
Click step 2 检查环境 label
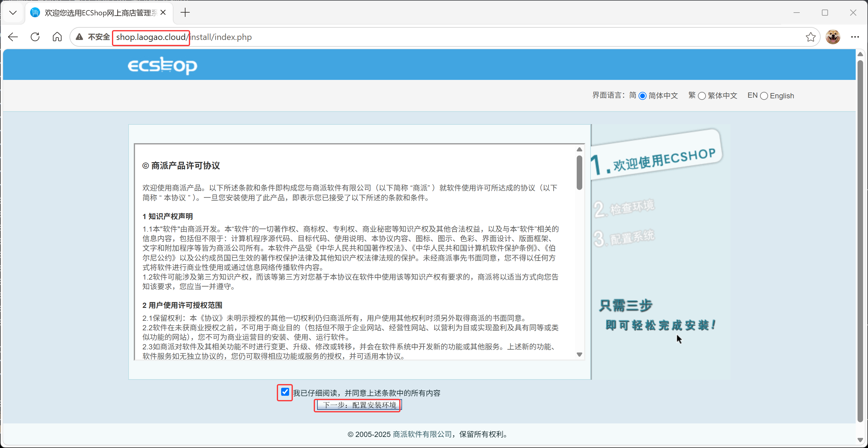(x=624, y=208)
